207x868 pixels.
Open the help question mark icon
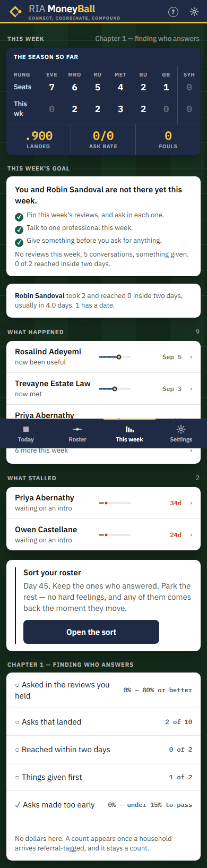(x=173, y=12)
